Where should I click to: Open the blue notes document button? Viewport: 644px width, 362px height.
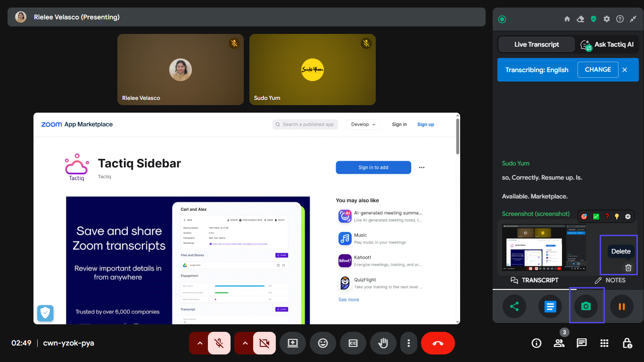(550, 306)
